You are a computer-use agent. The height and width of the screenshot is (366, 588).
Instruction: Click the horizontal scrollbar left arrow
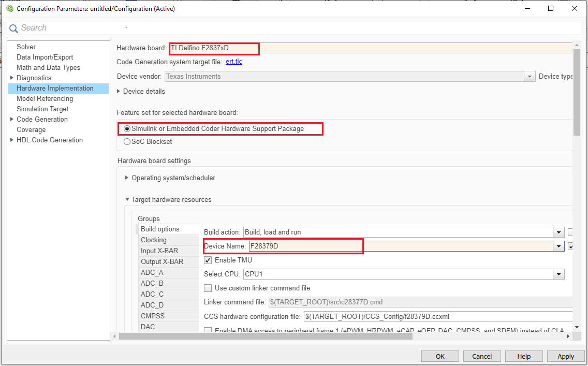pyautogui.click(x=115, y=336)
